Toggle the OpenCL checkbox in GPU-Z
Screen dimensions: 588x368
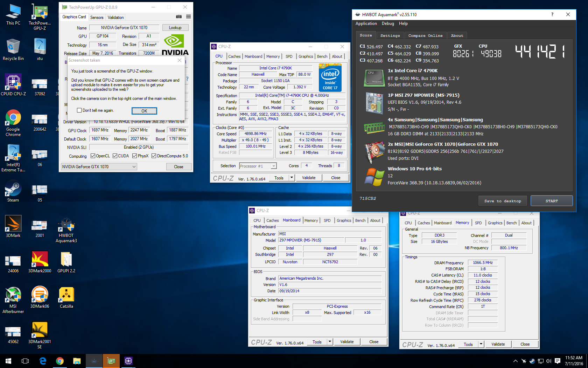pos(93,156)
